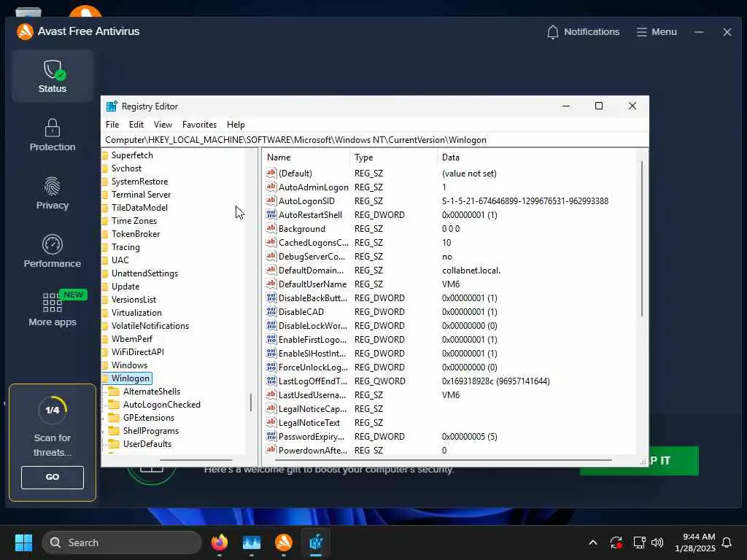
Task: Select the AutoAdminLogon value
Action: [313, 187]
